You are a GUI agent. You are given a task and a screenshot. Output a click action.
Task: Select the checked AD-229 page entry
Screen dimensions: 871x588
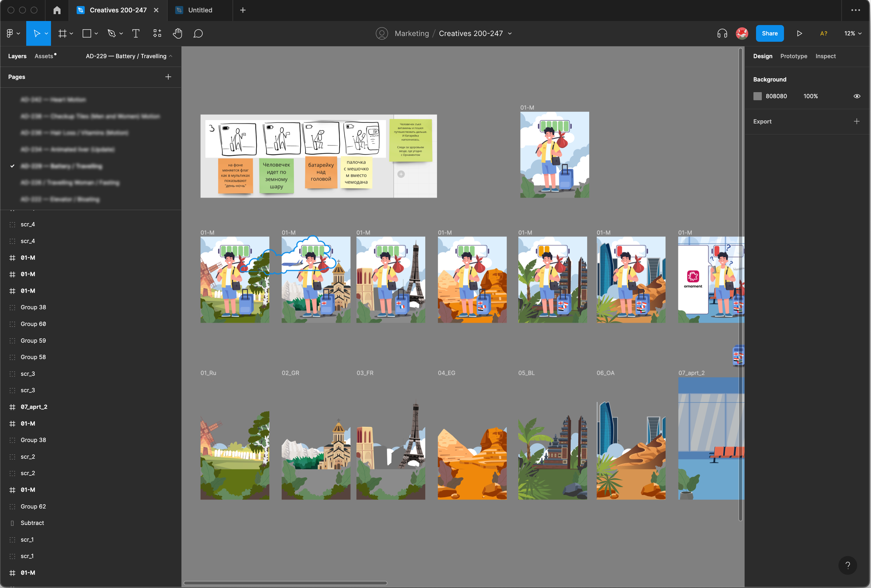[x=62, y=166]
